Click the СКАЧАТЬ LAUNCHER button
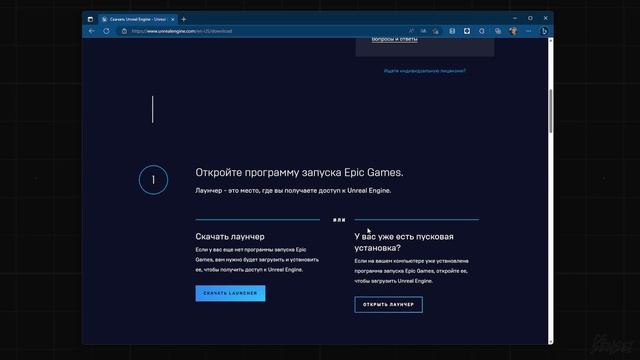The width and height of the screenshot is (640, 360). pyautogui.click(x=230, y=293)
